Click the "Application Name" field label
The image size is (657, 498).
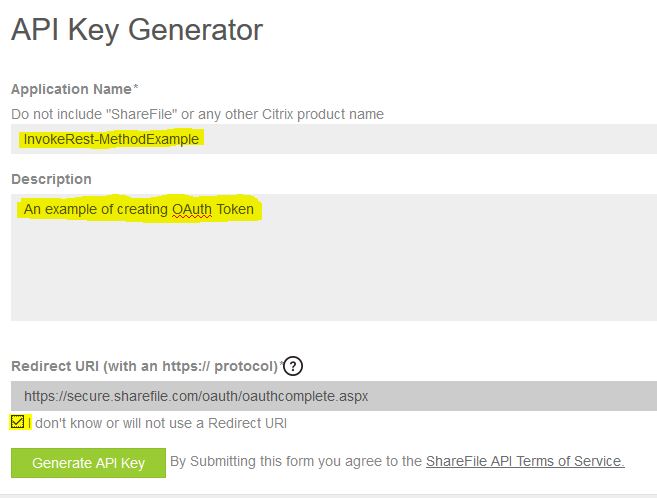[x=71, y=89]
